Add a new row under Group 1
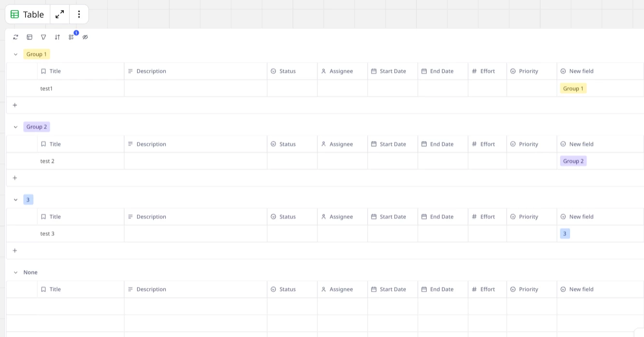The height and width of the screenshot is (337, 644). coord(15,105)
